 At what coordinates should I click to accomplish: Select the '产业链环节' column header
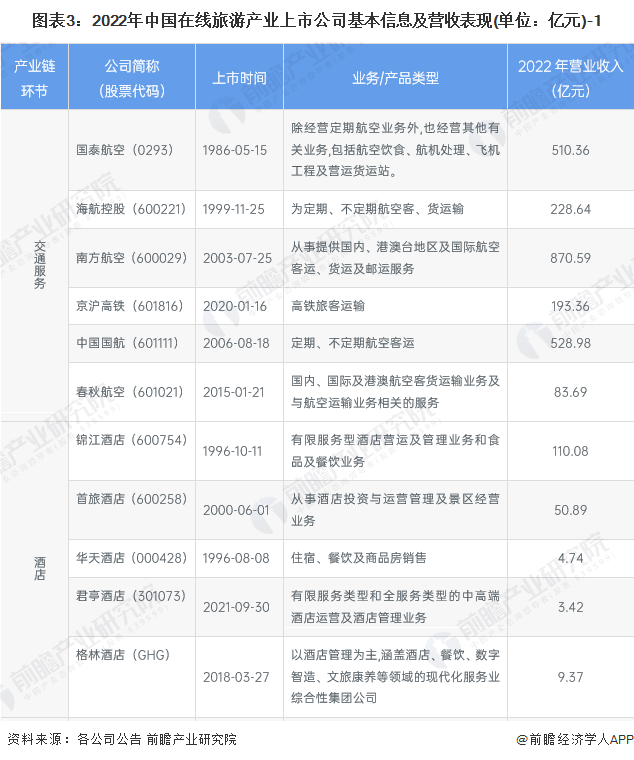point(34,78)
